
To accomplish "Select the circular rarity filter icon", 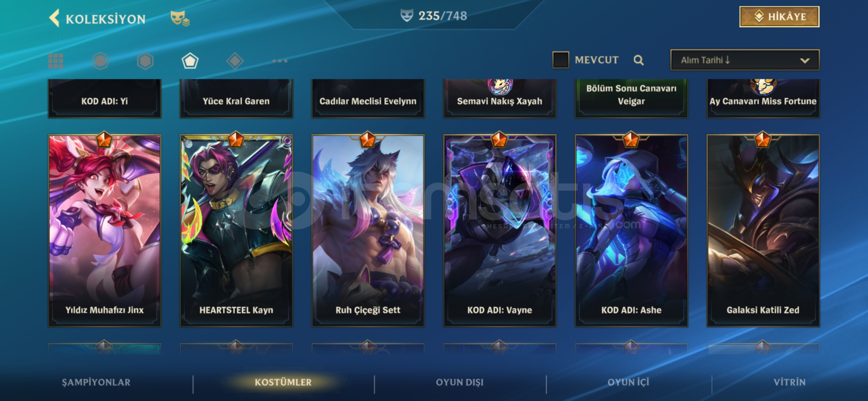I will click(x=101, y=61).
